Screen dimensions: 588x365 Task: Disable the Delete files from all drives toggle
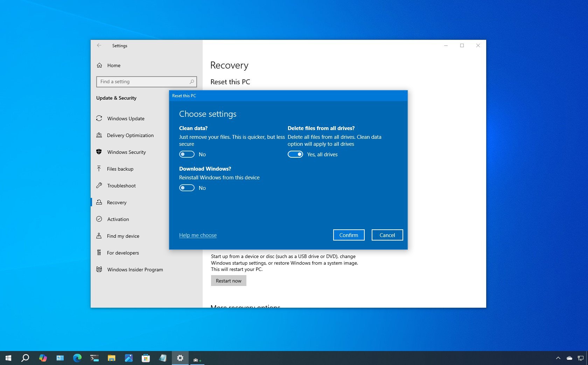coord(295,154)
